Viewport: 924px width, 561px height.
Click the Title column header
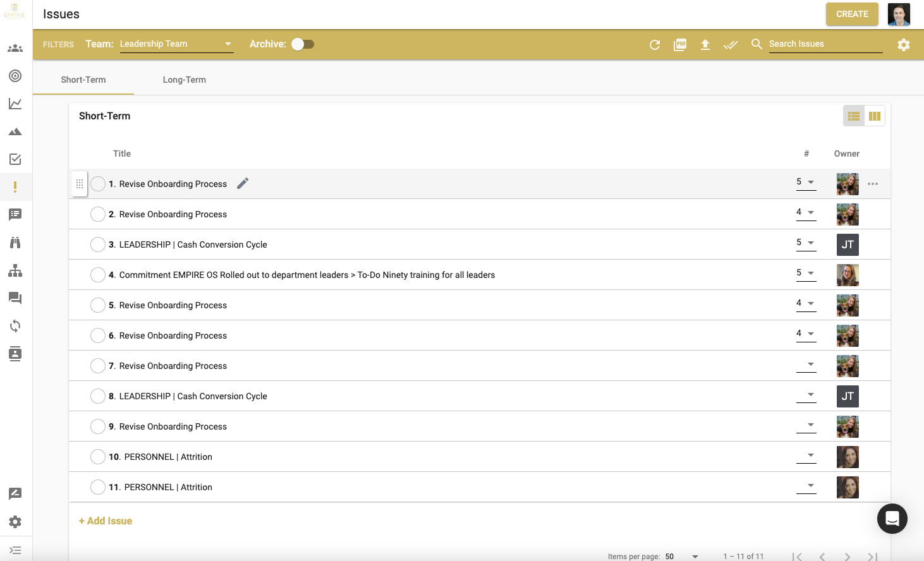122,154
